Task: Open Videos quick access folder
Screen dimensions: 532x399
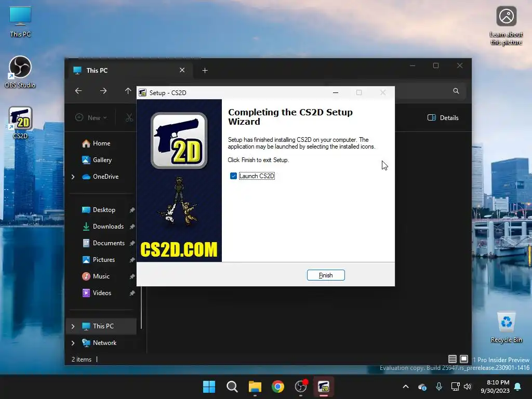Action: [102, 293]
